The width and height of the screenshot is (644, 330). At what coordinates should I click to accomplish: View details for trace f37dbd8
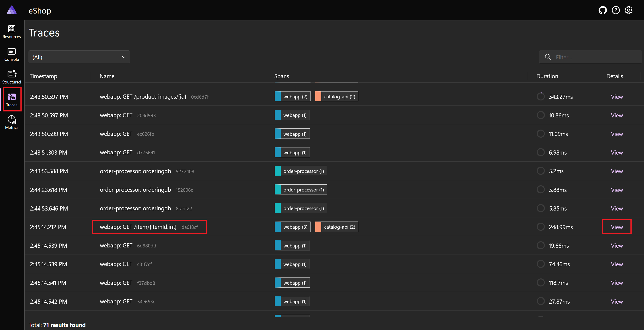click(617, 283)
